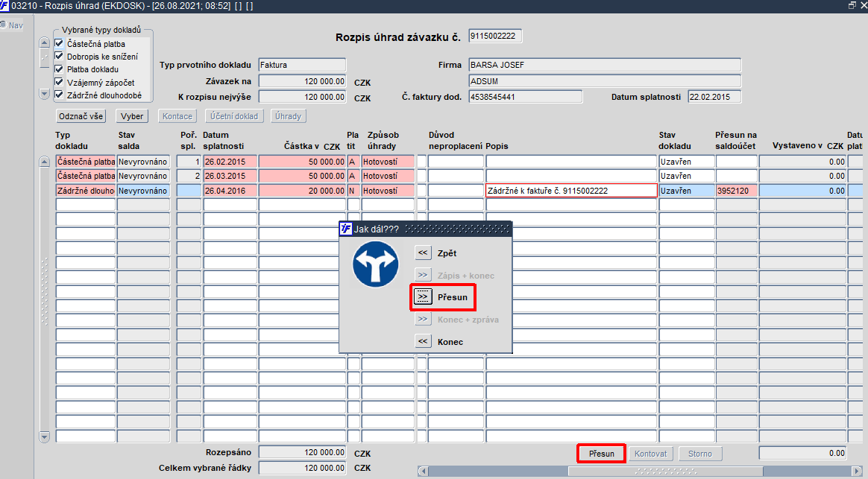Click K rozpisu nejvýše amount field
This screenshot has width=868, height=479.
[x=302, y=97]
